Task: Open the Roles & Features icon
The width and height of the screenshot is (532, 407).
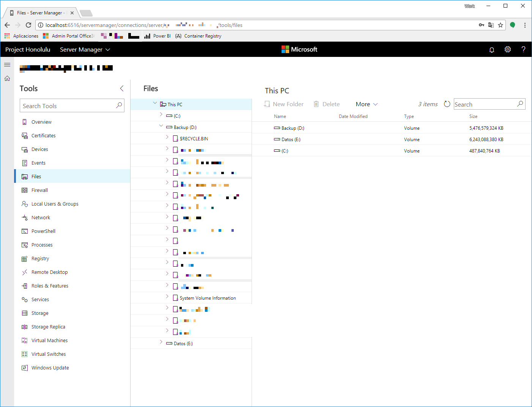Action: tap(25, 286)
